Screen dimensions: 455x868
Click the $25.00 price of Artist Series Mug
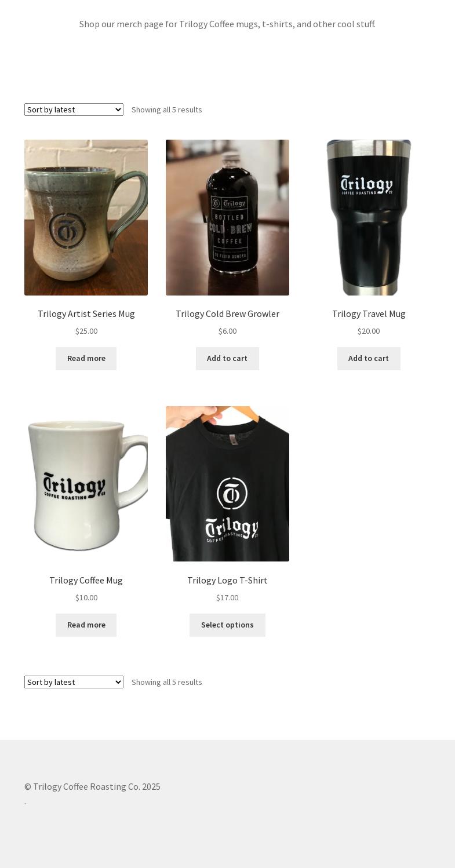pyautogui.click(x=86, y=331)
